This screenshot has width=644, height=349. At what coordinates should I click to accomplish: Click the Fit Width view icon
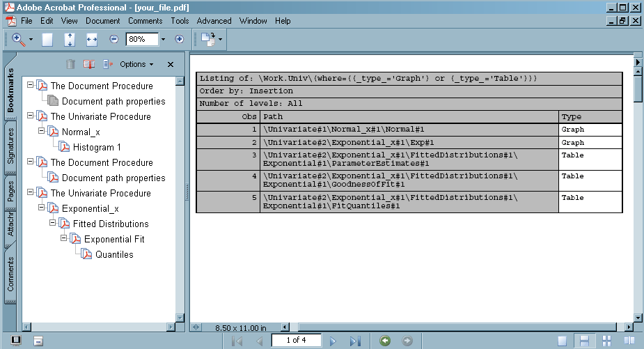tap(92, 40)
